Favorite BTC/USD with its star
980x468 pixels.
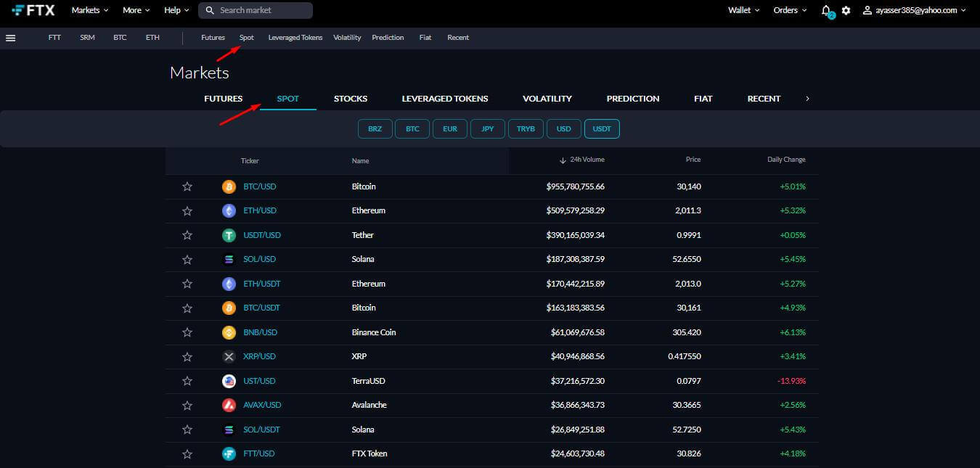tap(187, 186)
